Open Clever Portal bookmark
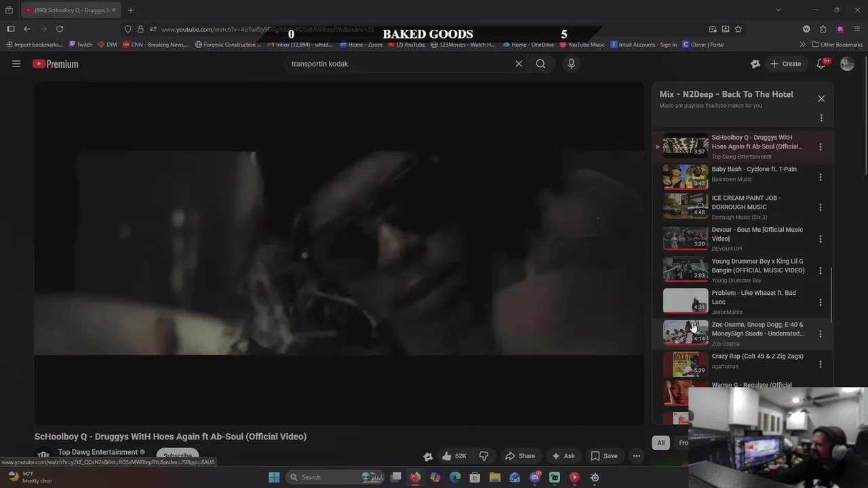Image resolution: width=868 pixels, height=488 pixels. point(703,45)
